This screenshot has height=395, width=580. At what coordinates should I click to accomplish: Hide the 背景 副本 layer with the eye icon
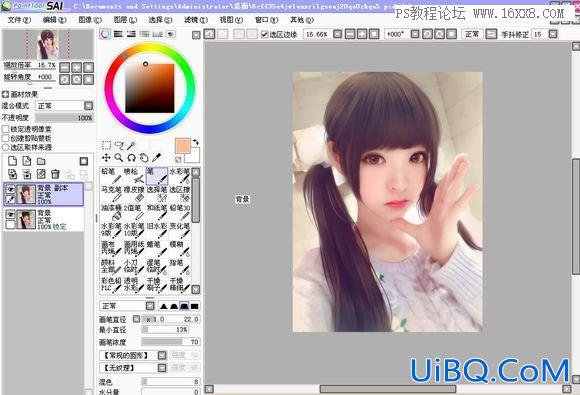pos(11,190)
